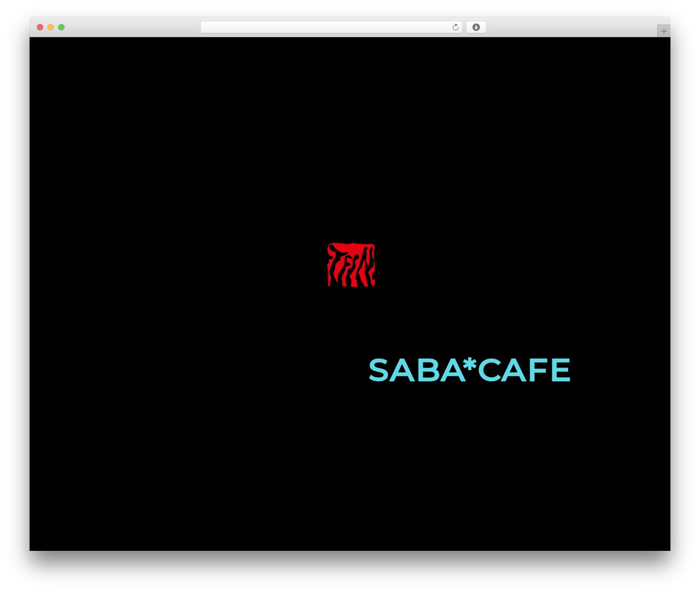The image size is (700, 593).
Task: Click the reload page icon
Action: pyautogui.click(x=455, y=27)
